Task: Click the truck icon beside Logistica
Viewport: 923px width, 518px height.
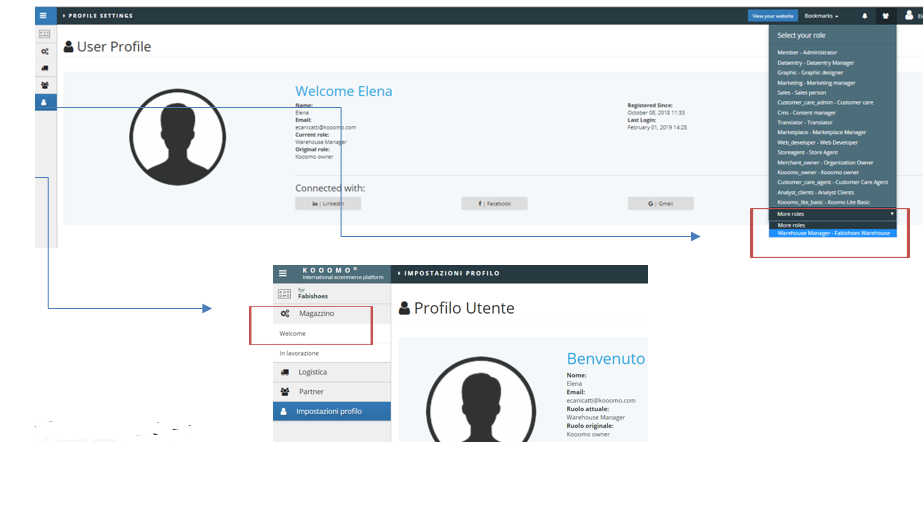Action: [x=285, y=372]
